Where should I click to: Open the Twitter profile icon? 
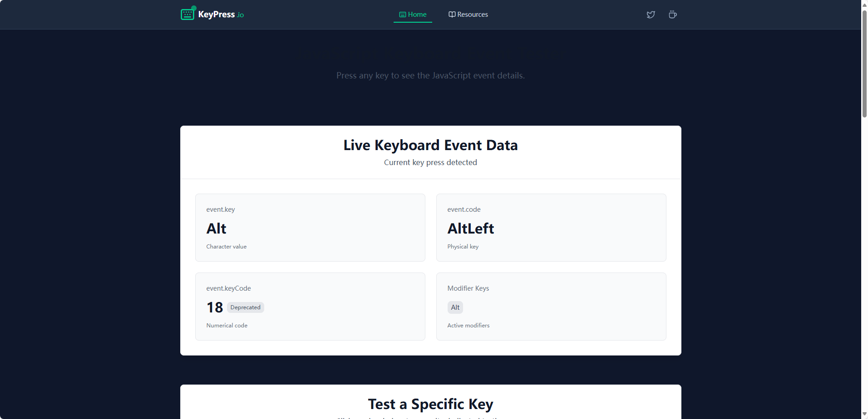click(x=650, y=15)
